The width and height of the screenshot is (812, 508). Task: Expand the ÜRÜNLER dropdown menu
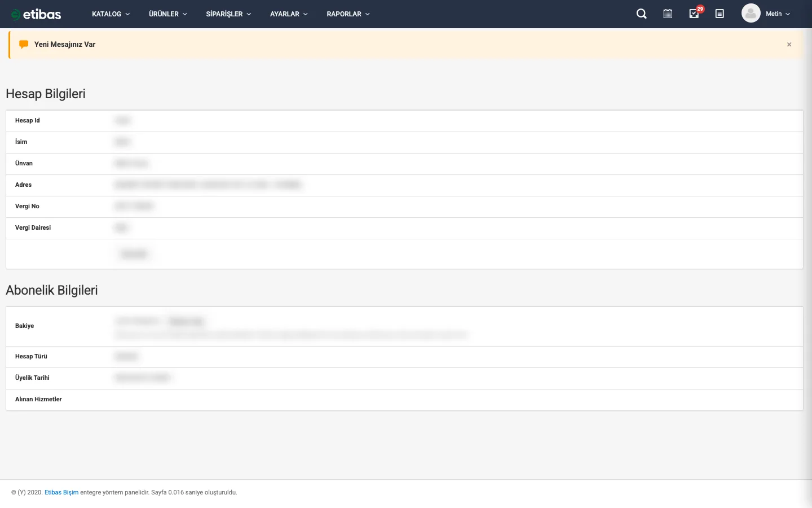click(167, 14)
